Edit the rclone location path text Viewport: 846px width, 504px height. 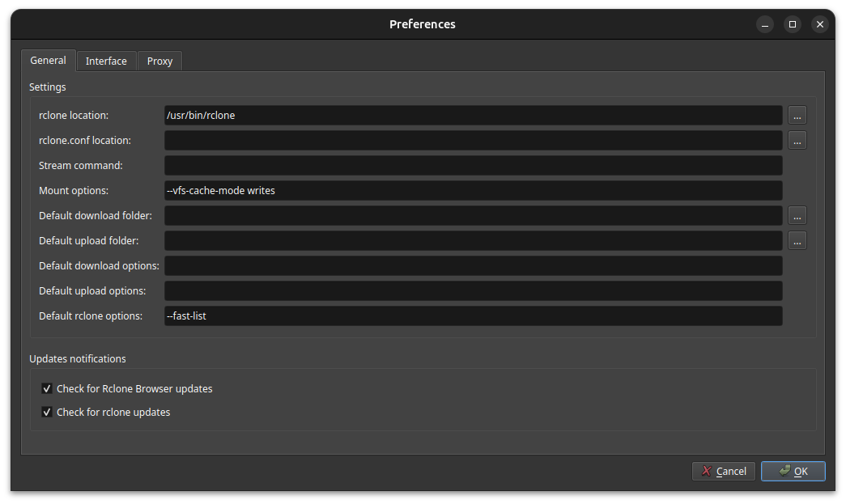pyautogui.click(x=474, y=115)
